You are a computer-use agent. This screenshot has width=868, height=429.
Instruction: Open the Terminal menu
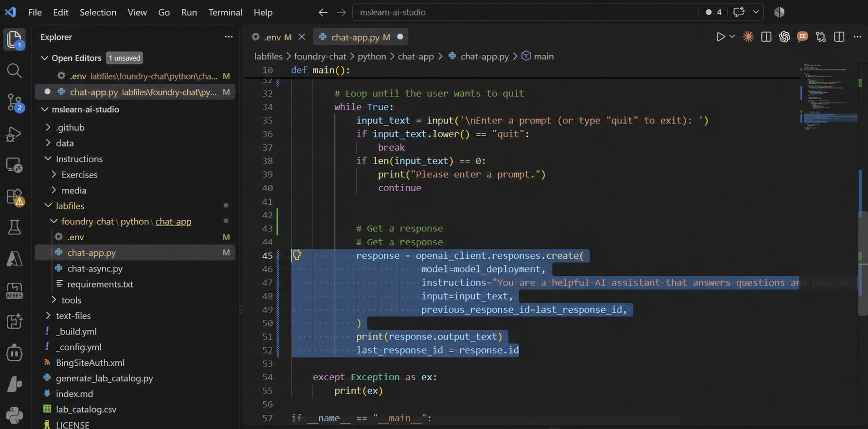[x=225, y=12]
